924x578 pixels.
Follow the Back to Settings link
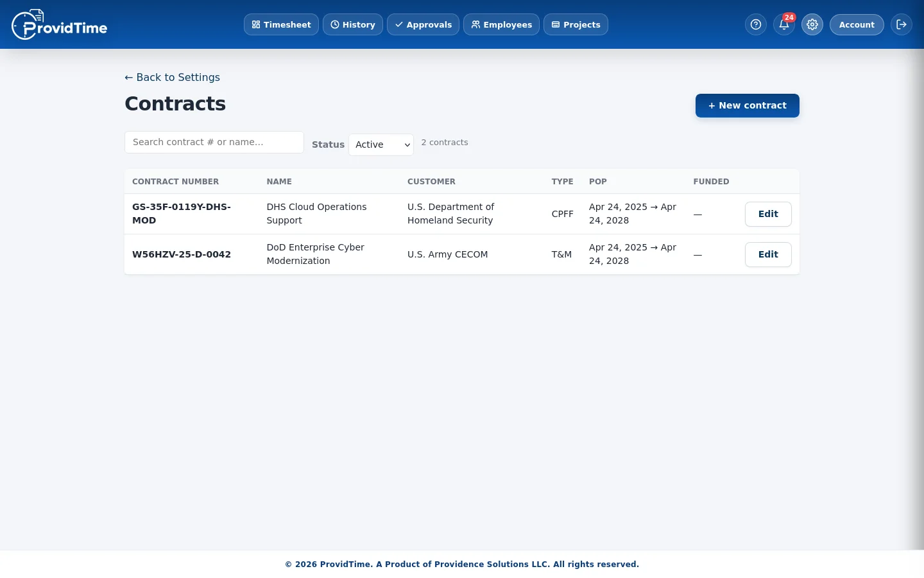pyautogui.click(x=172, y=77)
